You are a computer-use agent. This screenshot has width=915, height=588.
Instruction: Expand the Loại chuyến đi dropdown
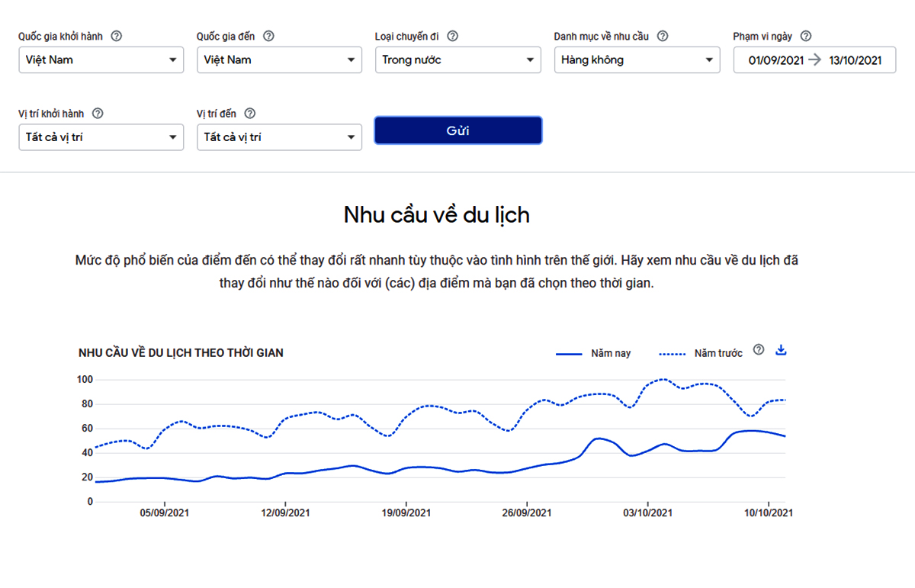pyautogui.click(x=457, y=60)
